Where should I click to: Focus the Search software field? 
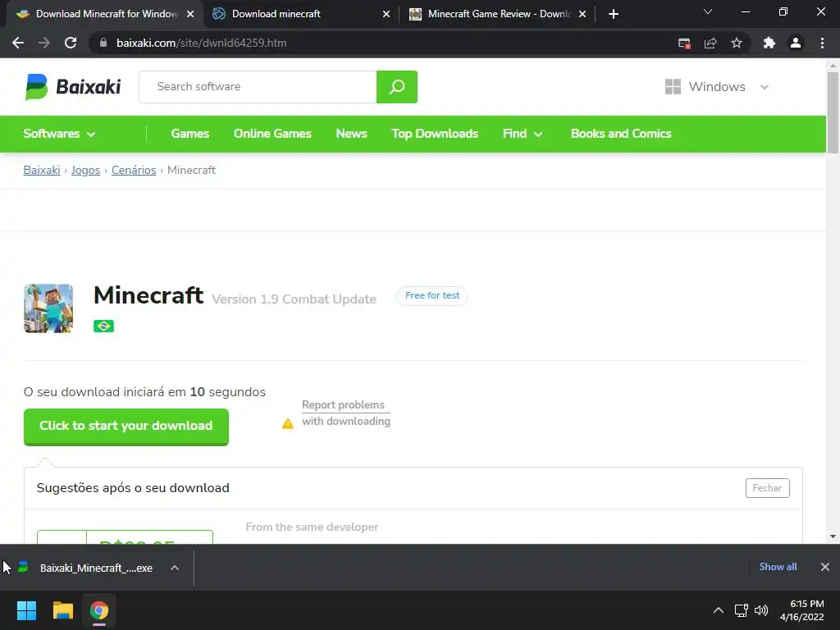coord(258,87)
